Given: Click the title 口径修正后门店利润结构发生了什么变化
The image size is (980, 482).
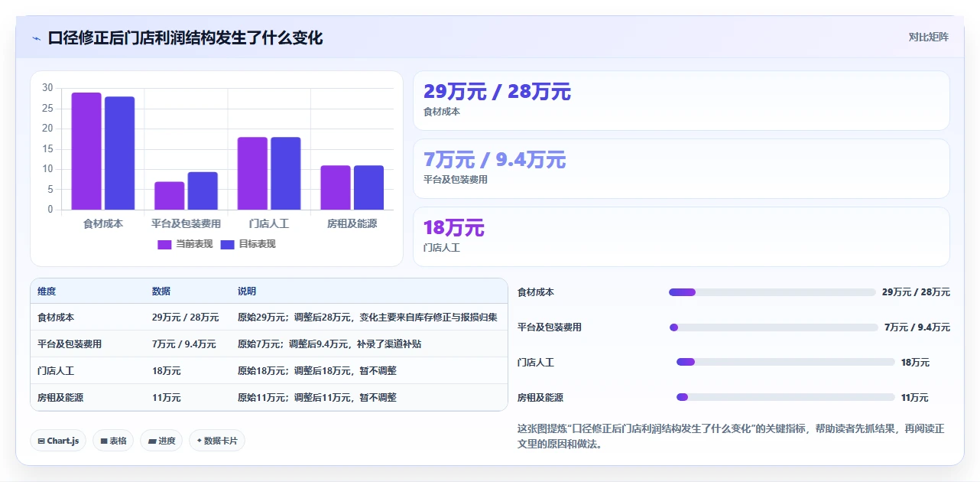Looking at the screenshot, I should tap(185, 37).
